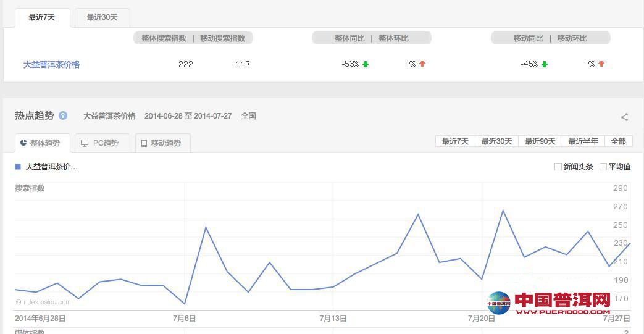Click the help question mark icon beside 热点趋势
Viewport: 644px width, 334px height.
click(x=63, y=115)
